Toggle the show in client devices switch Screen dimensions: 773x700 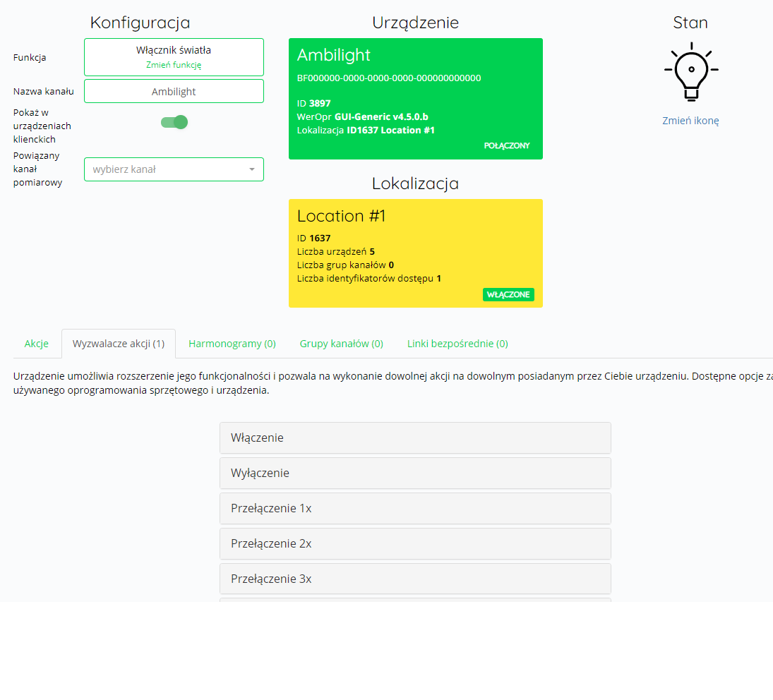click(174, 122)
